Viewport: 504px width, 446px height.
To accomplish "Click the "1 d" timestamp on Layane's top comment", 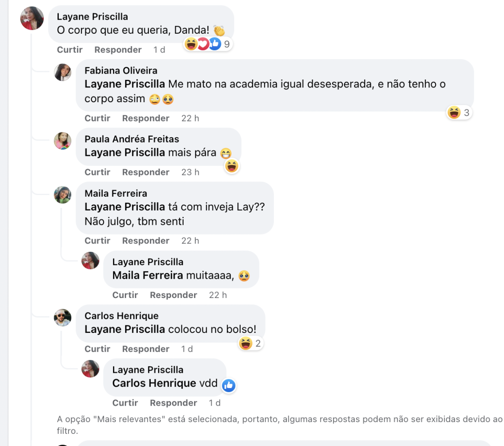I will point(159,50).
